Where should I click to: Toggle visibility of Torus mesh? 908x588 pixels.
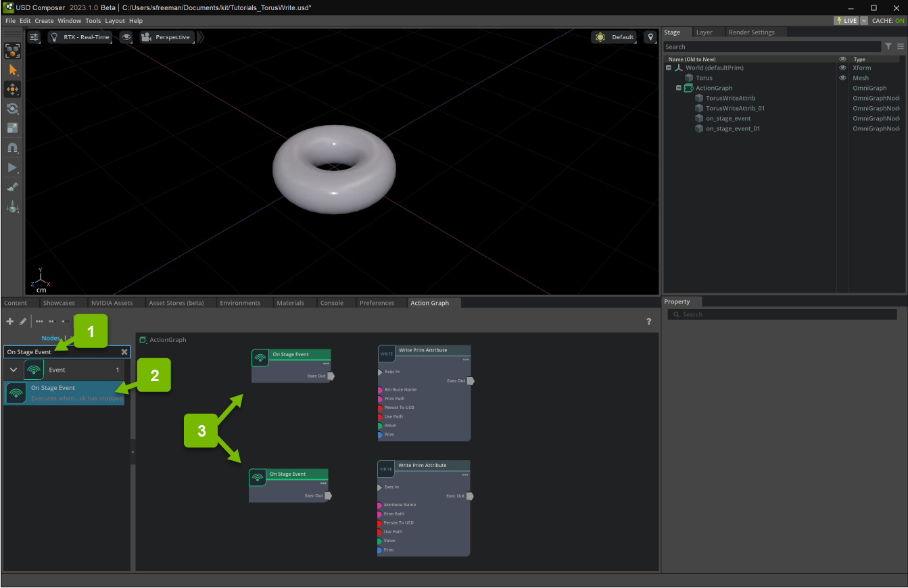[842, 78]
